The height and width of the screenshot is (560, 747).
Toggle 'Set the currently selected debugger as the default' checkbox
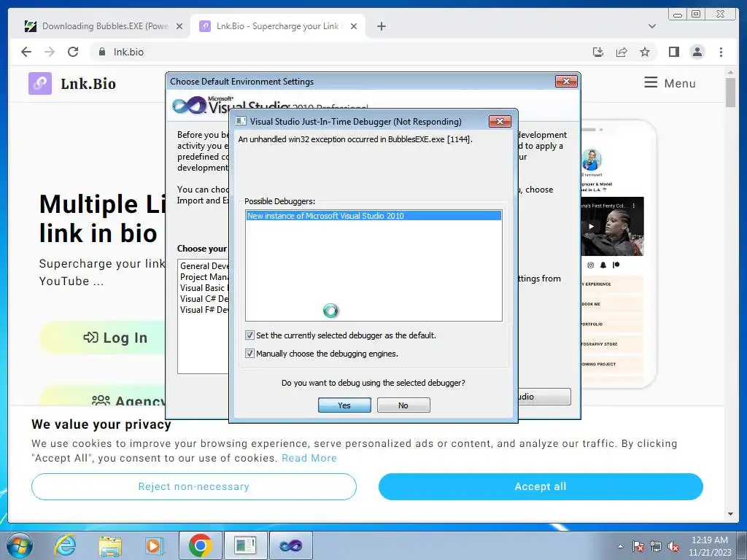click(x=249, y=335)
